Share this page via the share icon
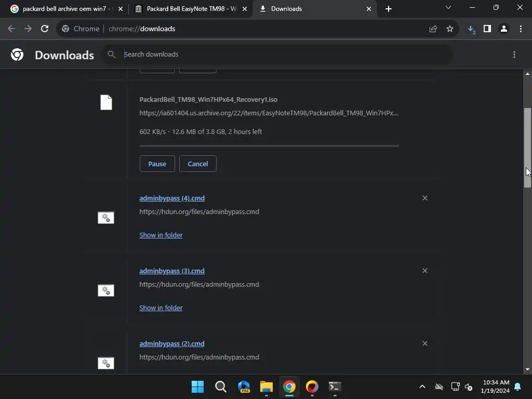 click(x=433, y=29)
